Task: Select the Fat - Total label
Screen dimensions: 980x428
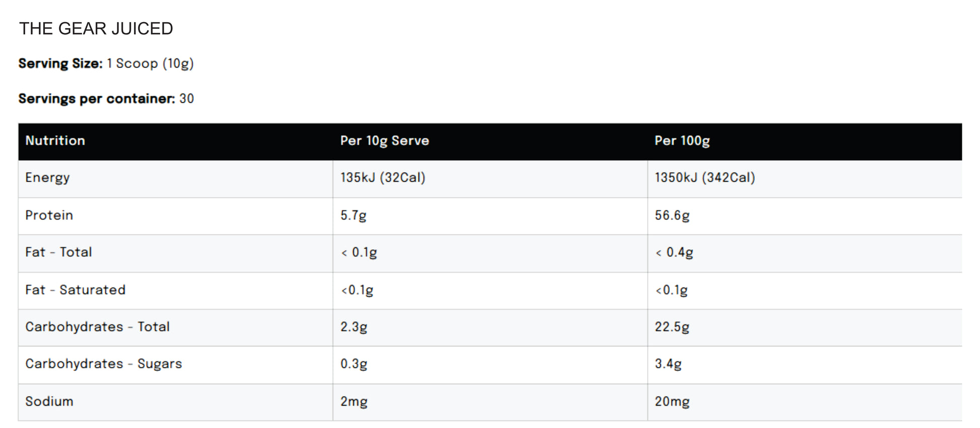Action: (58, 252)
